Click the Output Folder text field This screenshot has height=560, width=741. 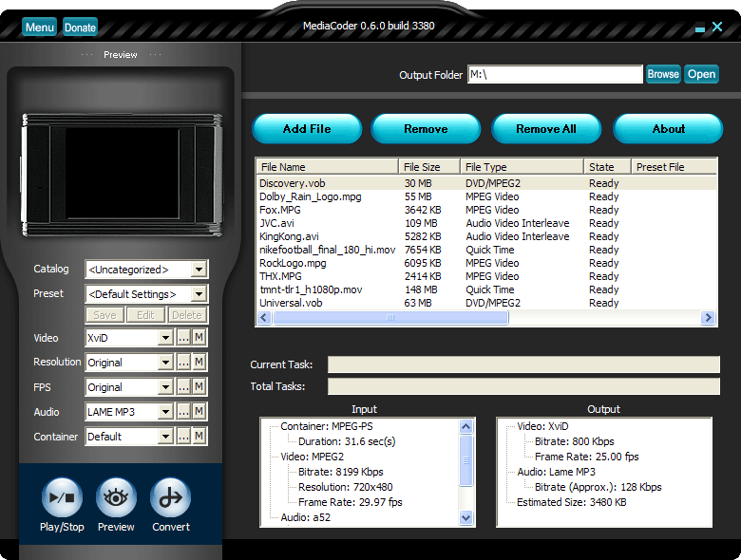pos(555,74)
